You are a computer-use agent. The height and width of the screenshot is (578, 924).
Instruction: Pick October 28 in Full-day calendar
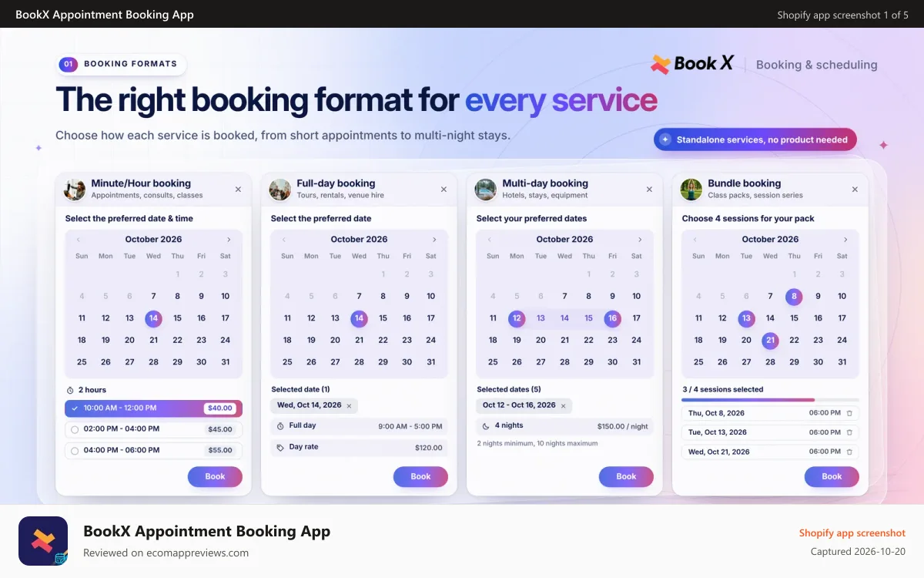point(359,362)
